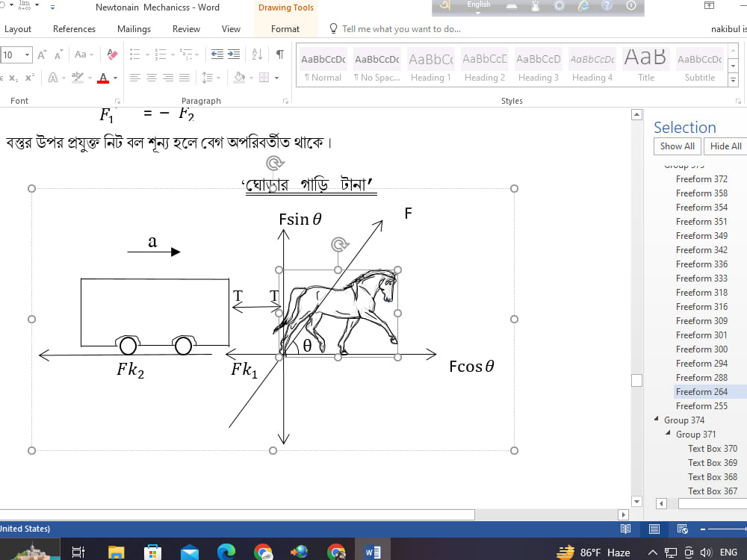Shrink font size with Shrink Font icon
The width and height of the screenshot is (747, 560).
click(58, 55)
